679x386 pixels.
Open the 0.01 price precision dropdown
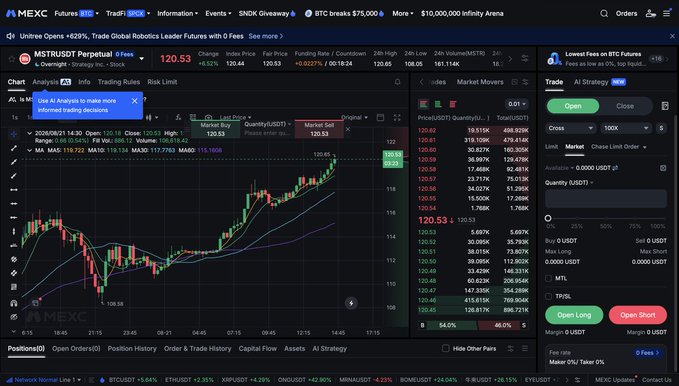pyautogui.click(x=517, y=104)
